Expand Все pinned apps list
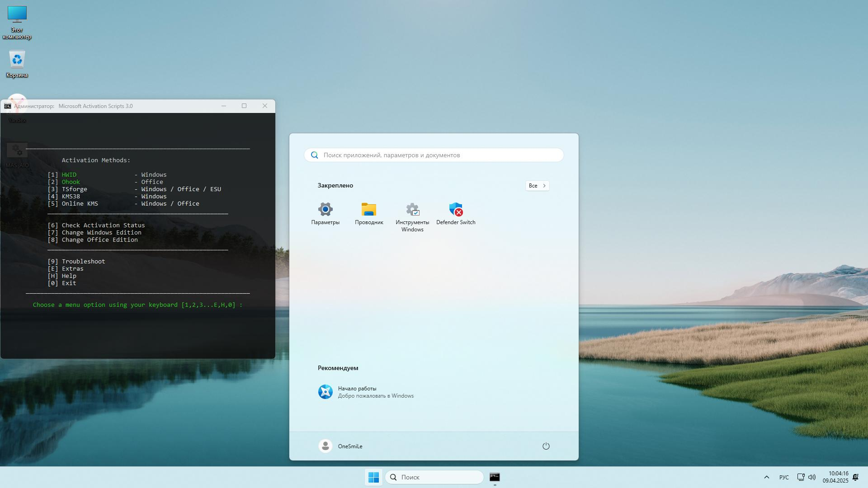Viewport: 868px width, 488px height. pyautogui.click(x=537, y=186)
